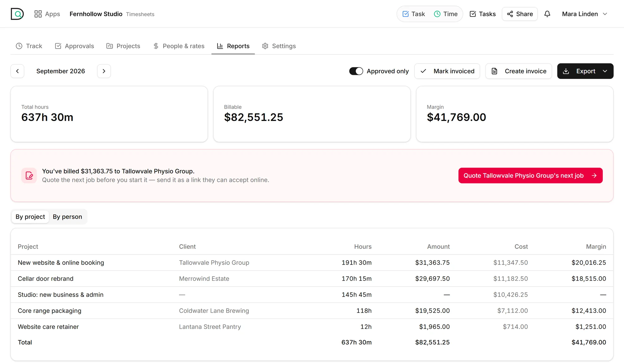This screenshot has width=624, height=364.
Task: Click Create invoice
Action: click(519, 71)
